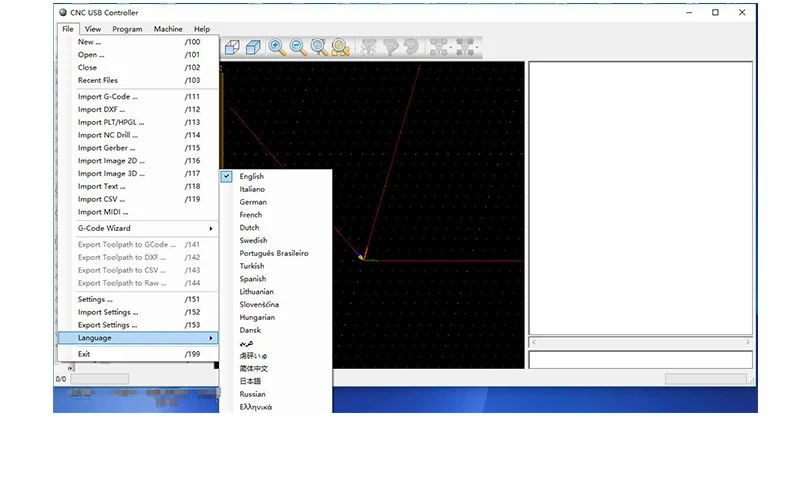The image size is (800, 482).
Task: Click the wireframe cube view icon
Action: (x=232, y=47)
